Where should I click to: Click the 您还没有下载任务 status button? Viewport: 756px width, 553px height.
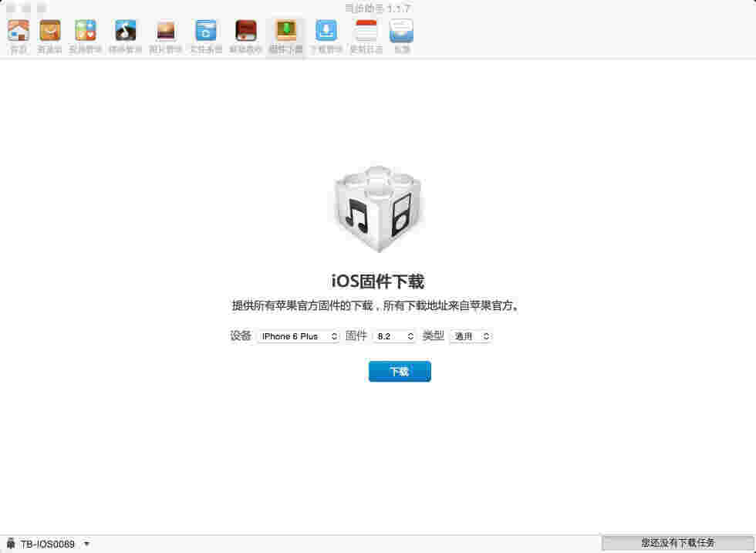(x=677, y=543)
